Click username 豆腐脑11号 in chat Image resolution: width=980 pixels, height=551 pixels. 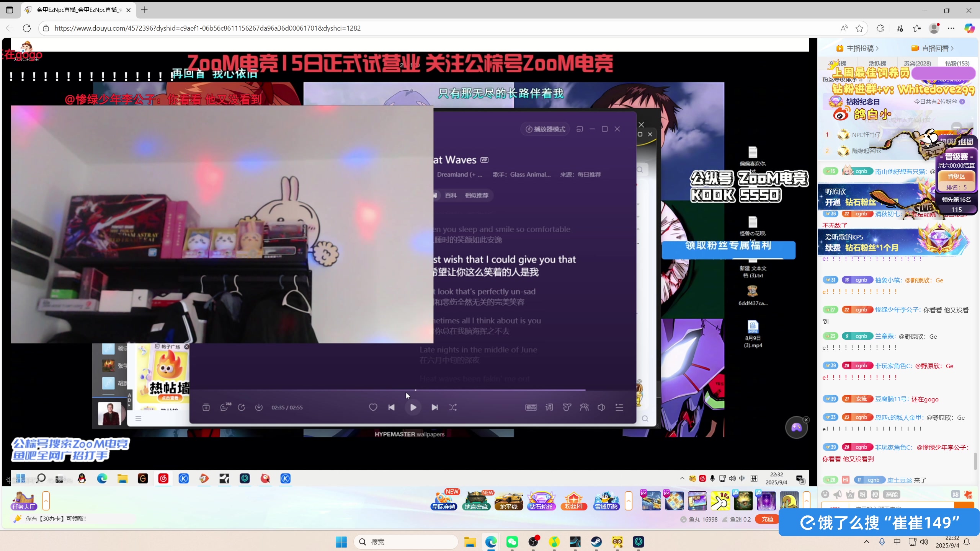(892, 399)
